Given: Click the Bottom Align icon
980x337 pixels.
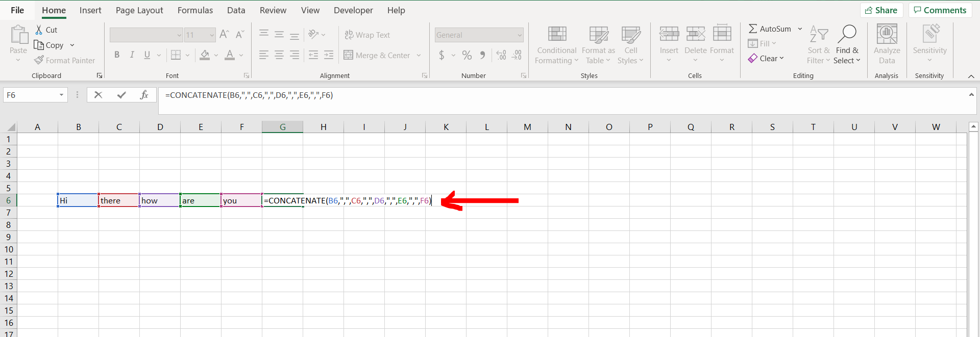Looking at the screenshot, I should click(x=295, y=36).
